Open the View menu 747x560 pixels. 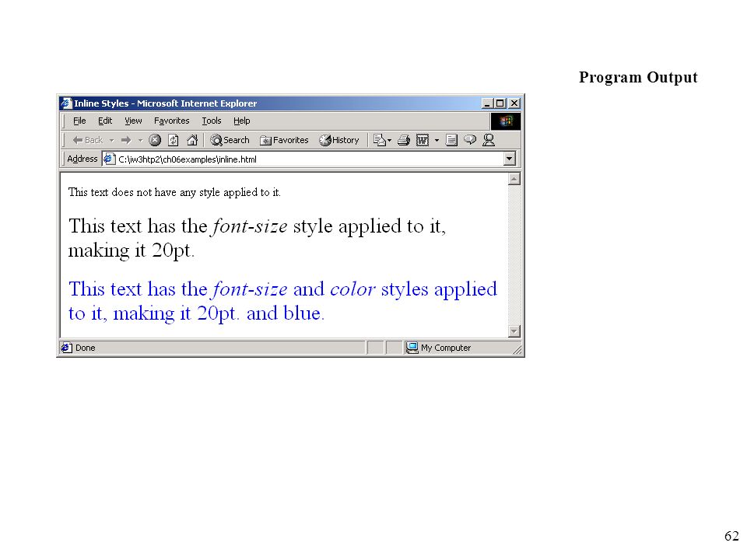click(x=133, y=121)
